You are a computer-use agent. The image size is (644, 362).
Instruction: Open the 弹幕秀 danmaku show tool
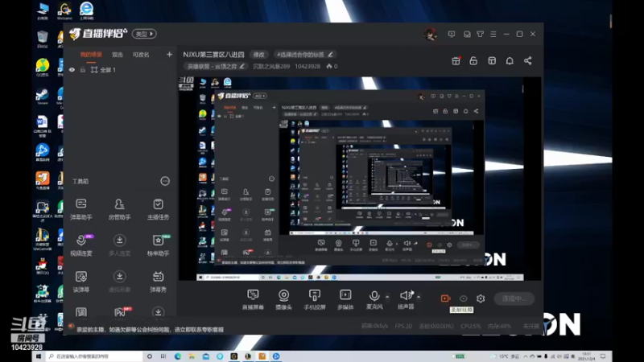(x=158, y=281)
